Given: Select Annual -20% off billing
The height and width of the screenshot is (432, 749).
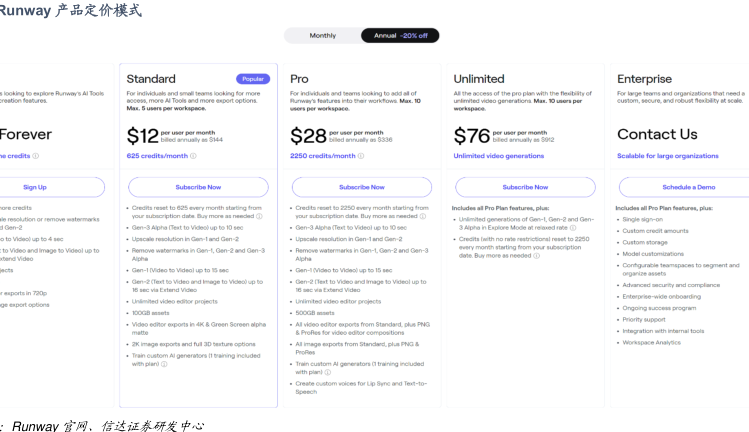Looking at the screenshot, I should [400, 35].
